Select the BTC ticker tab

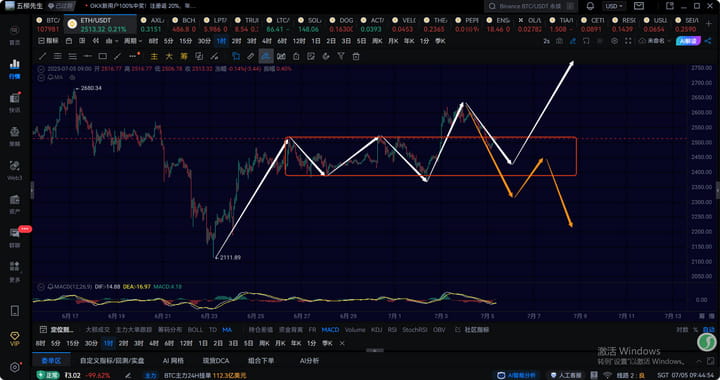pos(48,25)
